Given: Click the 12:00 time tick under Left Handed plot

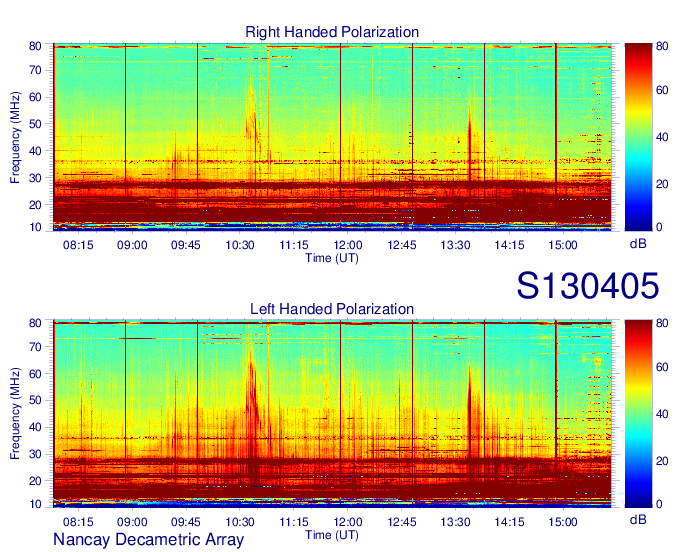Looking at the screenshot, I should (348, 522).
